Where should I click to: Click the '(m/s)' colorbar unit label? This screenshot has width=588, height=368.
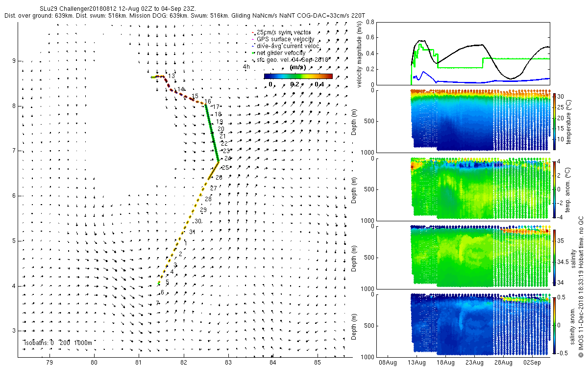(x=298, y=67)
